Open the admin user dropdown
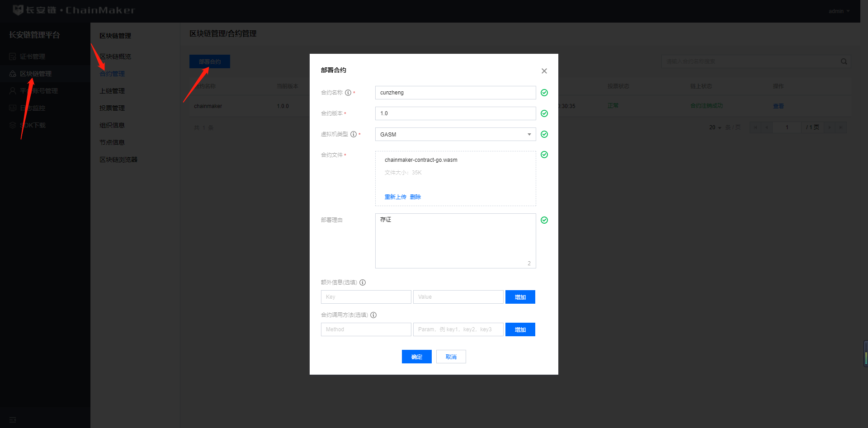The width and height of the screenshot is (868, 428). coord(839,11)
